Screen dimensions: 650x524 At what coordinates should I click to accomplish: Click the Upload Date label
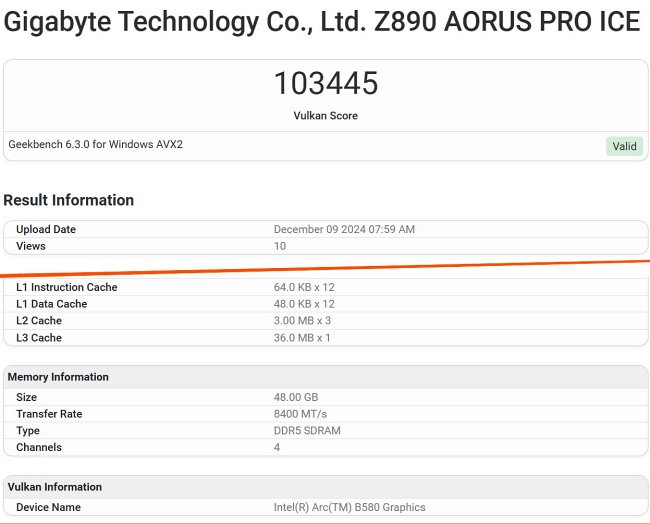point(46,229)
